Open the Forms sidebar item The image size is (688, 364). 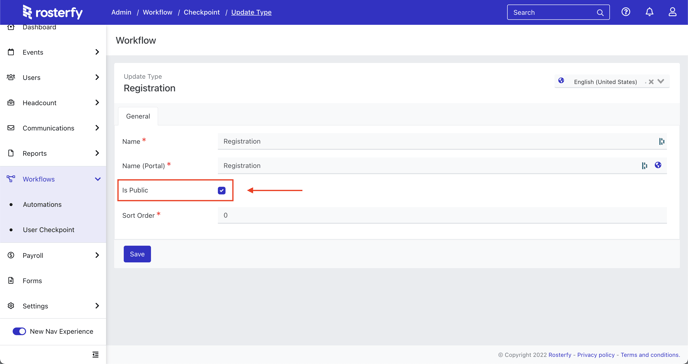(32, 281)
